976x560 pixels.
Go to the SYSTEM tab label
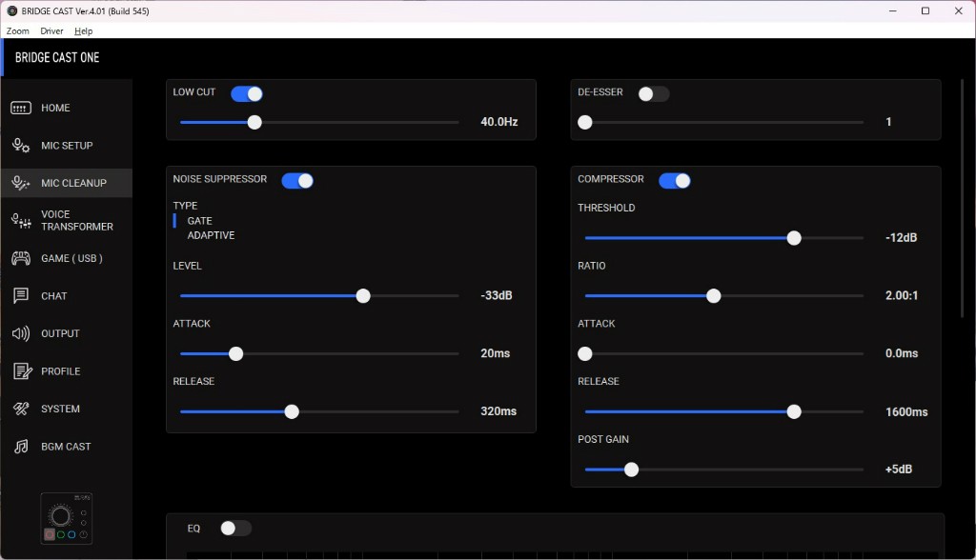click(x=60, y=409)
